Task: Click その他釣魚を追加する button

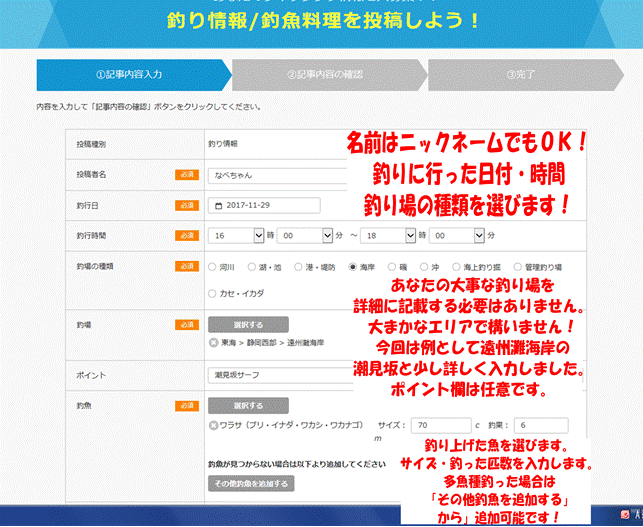Action: click(251, 484)
